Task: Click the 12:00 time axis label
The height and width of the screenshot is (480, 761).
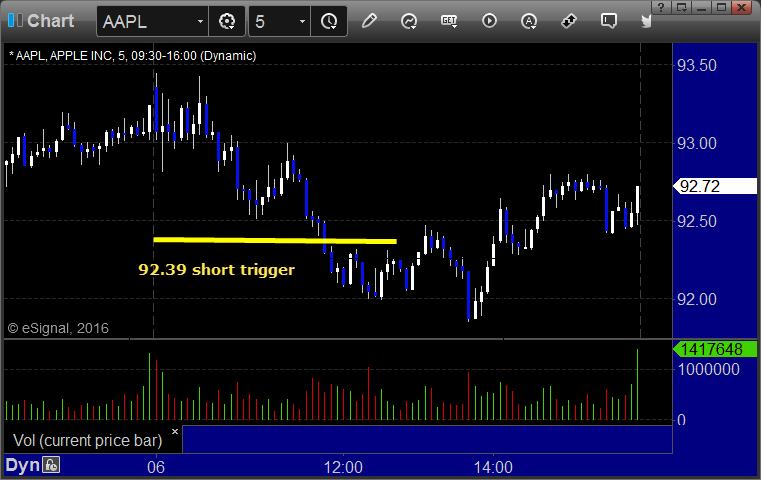Action: click(343, 467)
